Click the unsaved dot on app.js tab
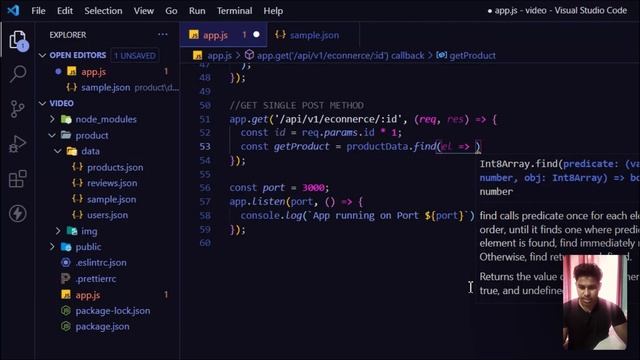 [256, 35]
